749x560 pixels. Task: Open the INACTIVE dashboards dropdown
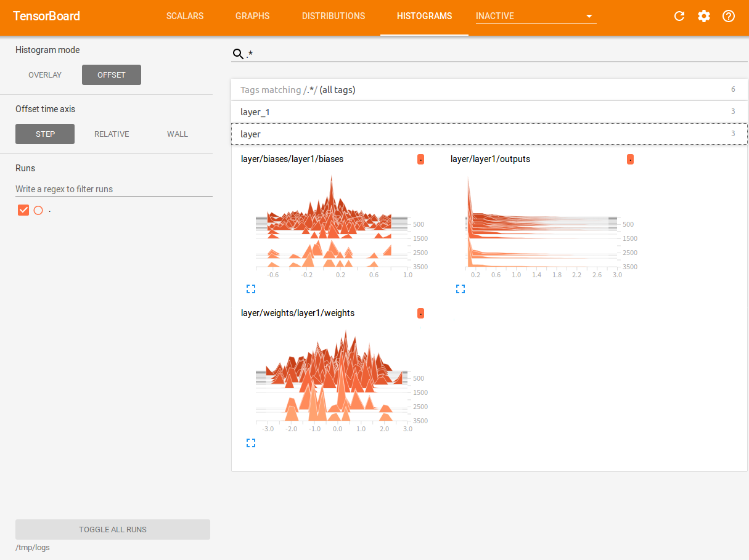click(536, 16)
